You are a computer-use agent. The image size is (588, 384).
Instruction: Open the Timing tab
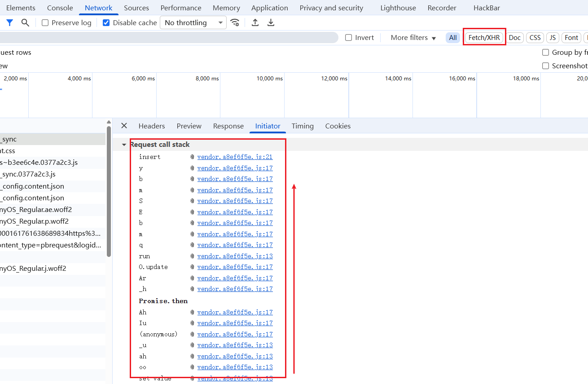pos(303,126)
